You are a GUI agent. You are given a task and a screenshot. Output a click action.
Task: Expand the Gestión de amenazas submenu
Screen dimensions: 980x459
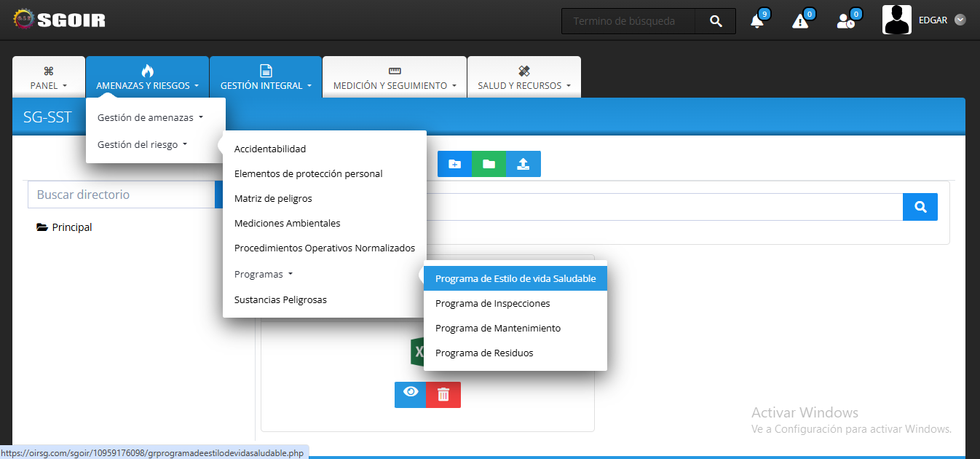point(150,117)
